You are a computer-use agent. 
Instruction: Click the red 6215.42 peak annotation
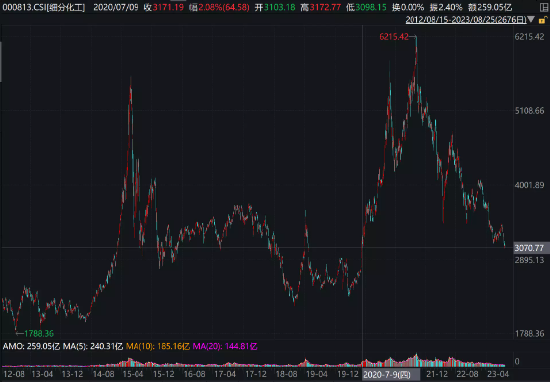coord(394,37)
